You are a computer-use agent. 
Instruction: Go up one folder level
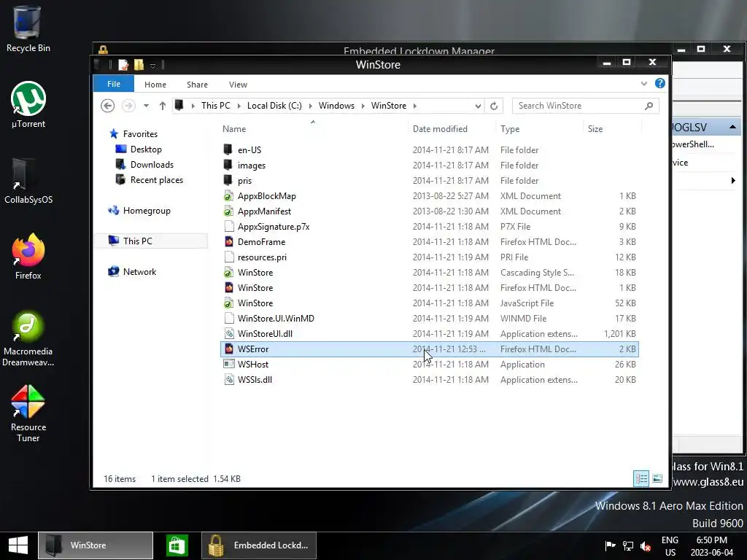tap(163, 106)
